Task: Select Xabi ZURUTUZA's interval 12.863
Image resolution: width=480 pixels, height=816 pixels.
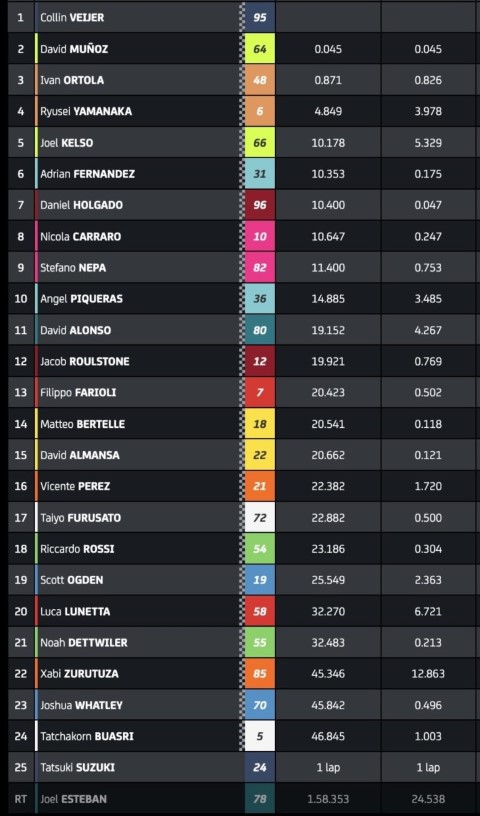Action: (428, 674)
